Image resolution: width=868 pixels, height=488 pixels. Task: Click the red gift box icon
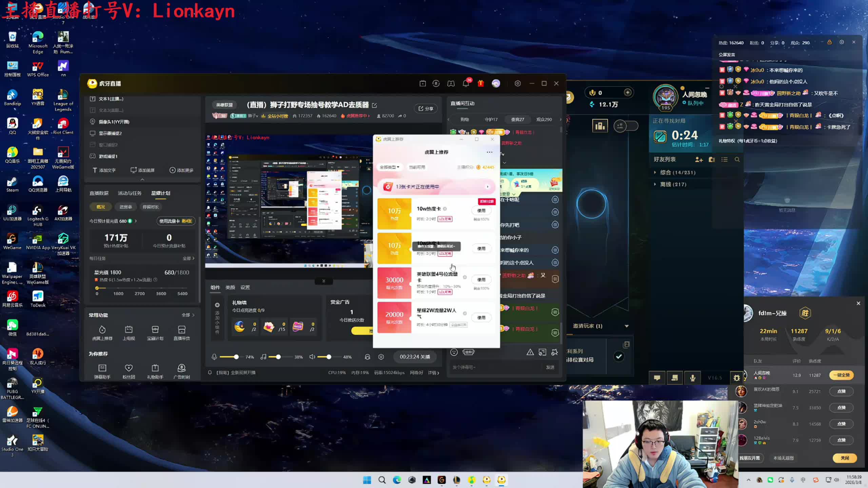481,83
